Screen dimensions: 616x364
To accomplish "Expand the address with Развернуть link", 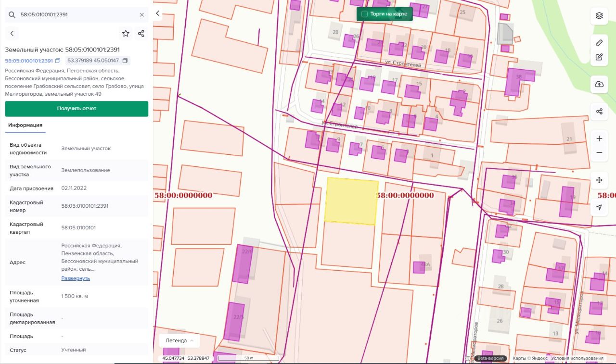I will (x=76, y=278).
